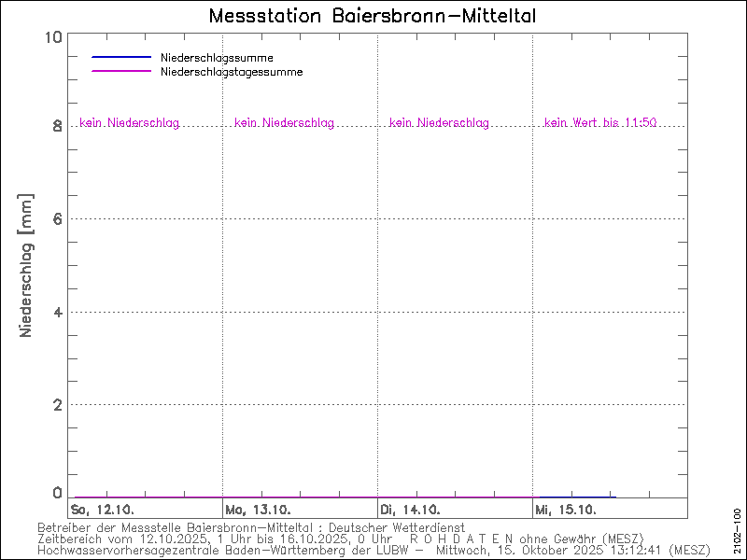Click the y-axis value 8
This screenshot has width=747, height=560.
coord(57,126)
